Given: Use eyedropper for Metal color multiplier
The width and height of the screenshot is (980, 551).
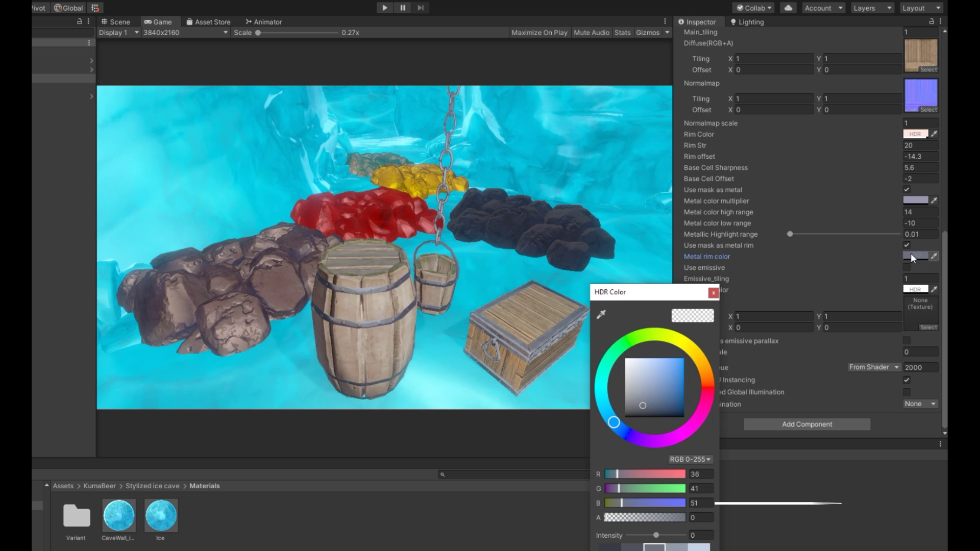Looking at the screenshot, I should (x=934, y=201).
